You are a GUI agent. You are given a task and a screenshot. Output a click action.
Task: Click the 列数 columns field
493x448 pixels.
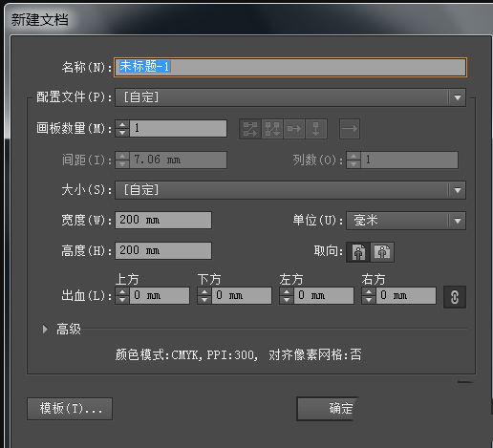[410, 160]
